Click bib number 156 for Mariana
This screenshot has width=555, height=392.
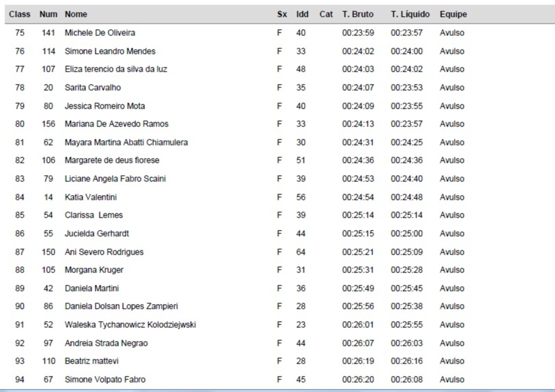pos(48,124)
